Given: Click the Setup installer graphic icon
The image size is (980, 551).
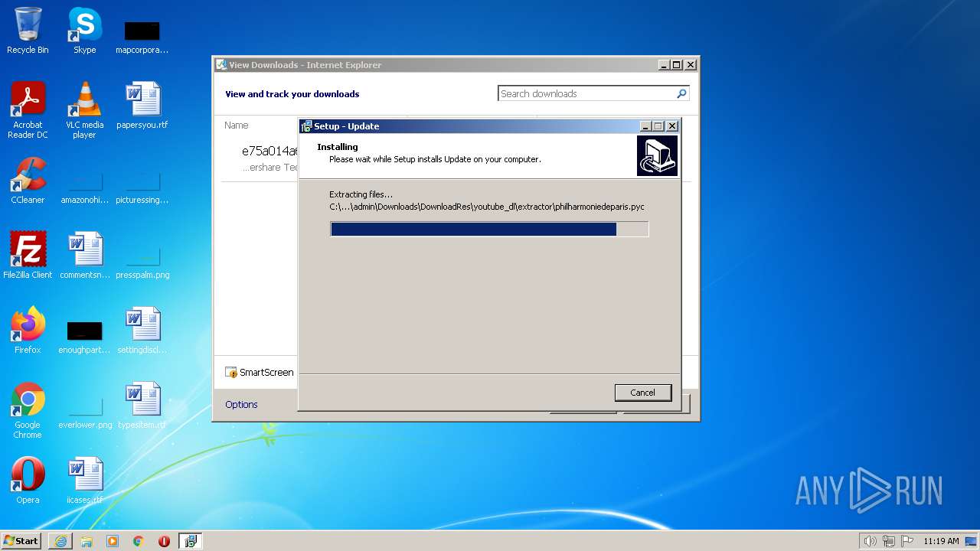Looking at the screenshot, I should 657,155.
